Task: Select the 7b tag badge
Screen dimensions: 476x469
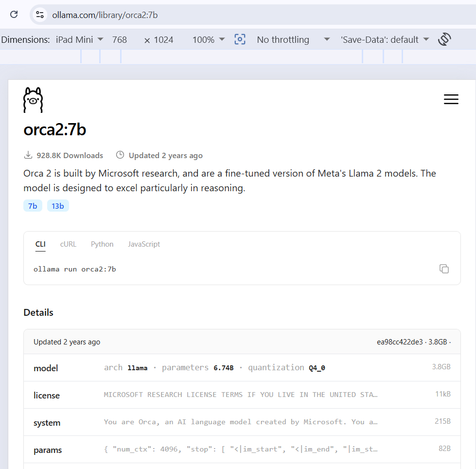Action: point(33,206)
